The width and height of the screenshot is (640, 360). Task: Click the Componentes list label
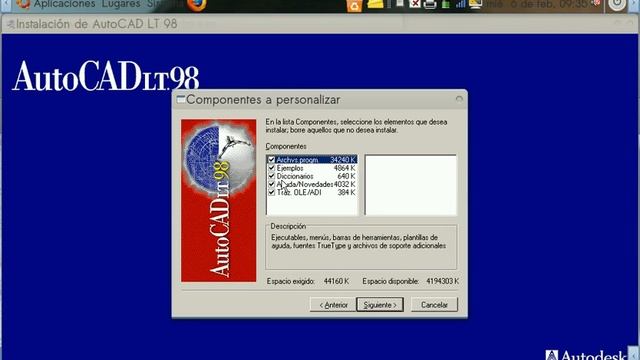click(286, 146)
